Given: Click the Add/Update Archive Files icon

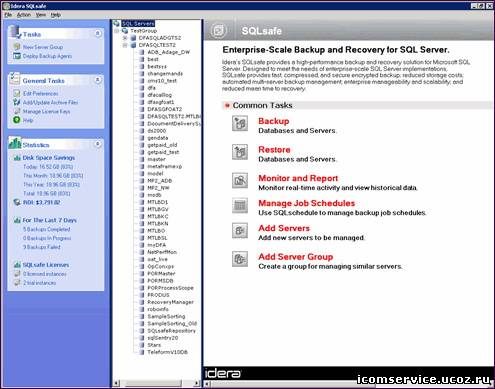Looking at the screenshot, I should 17,102.
